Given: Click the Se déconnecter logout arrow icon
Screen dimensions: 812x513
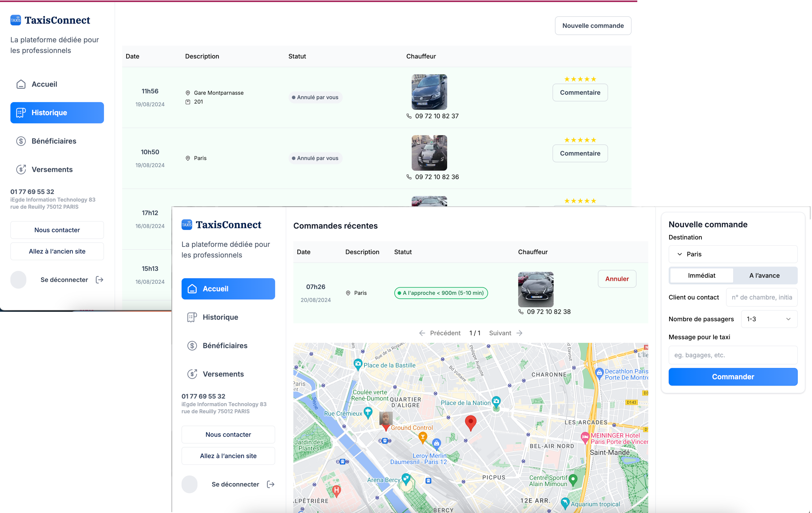Looking at the screenshot, I should tap(271, 484).
